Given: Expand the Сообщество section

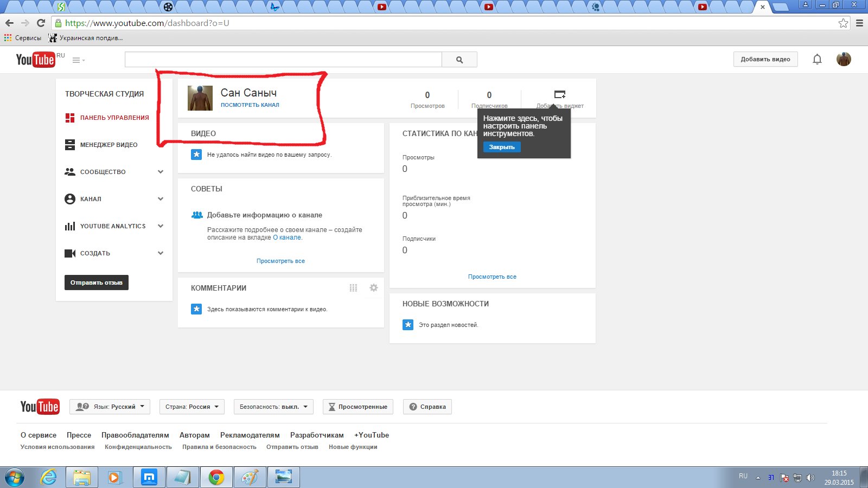Looking at the screenshot, I should [x=161, y=172].
